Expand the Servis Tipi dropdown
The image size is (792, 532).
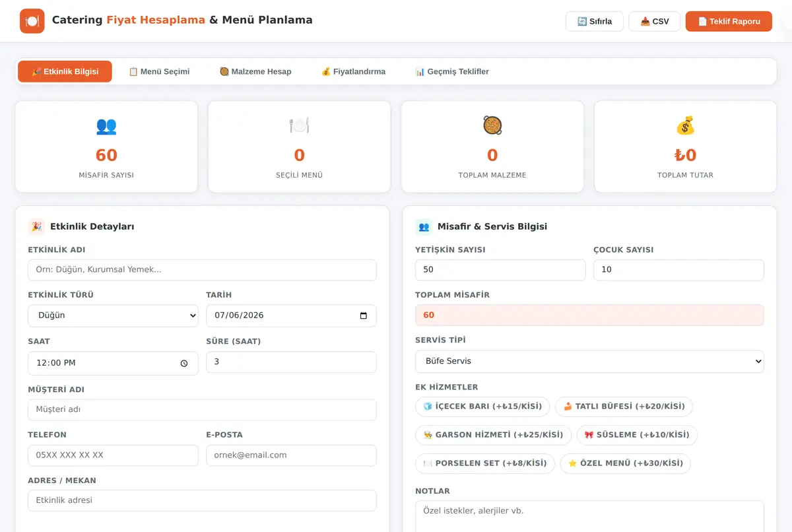click(x=589, y=361)
